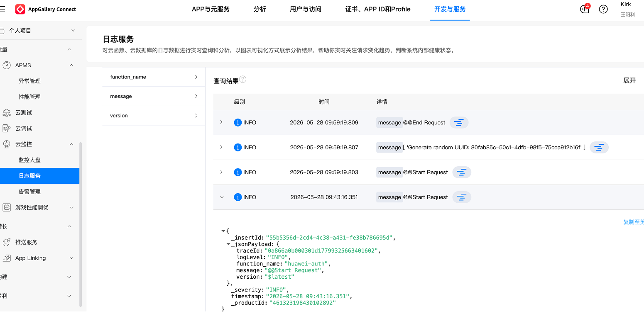Screen dimensions: 644x316
Task: Open the 个人项目 dropdown
Action: click(x=73, y=31)
